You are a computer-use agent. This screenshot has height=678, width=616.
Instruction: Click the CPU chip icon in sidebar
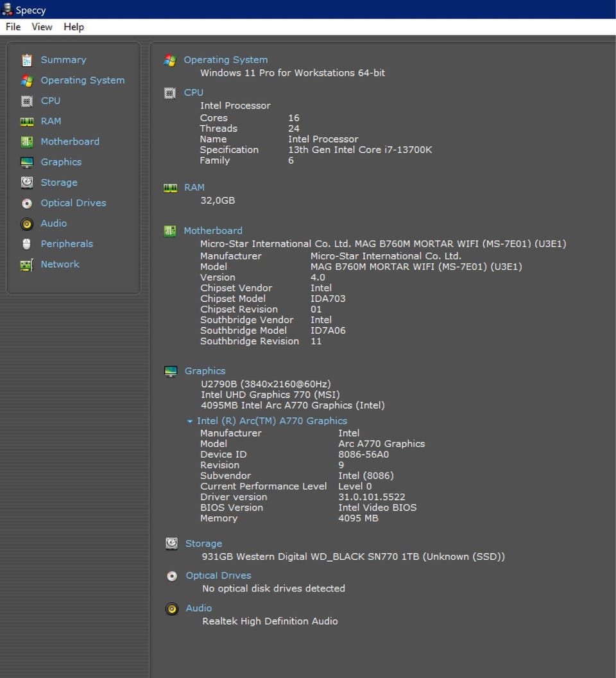(26, 101)
